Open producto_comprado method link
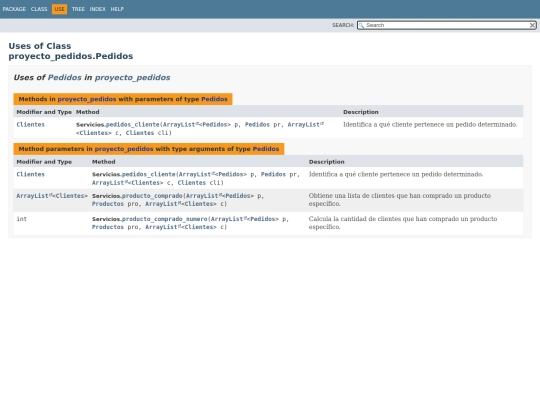 tap(152, 196)
